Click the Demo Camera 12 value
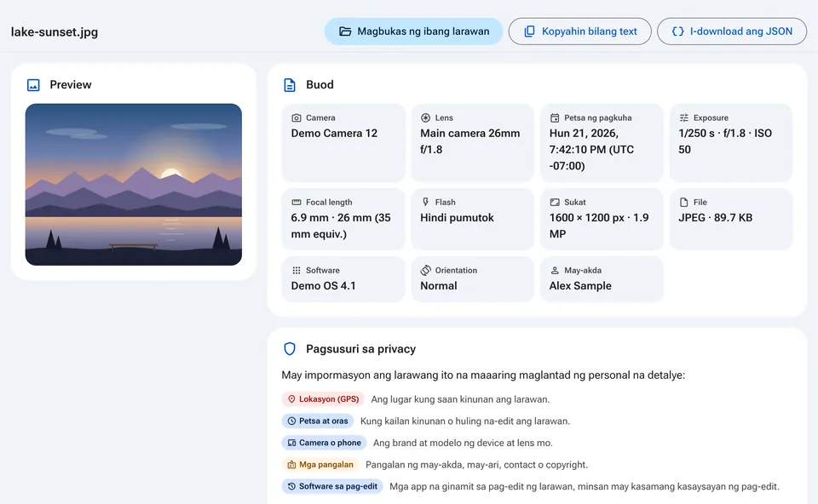818x504 pixels. (x=334, y=134)
